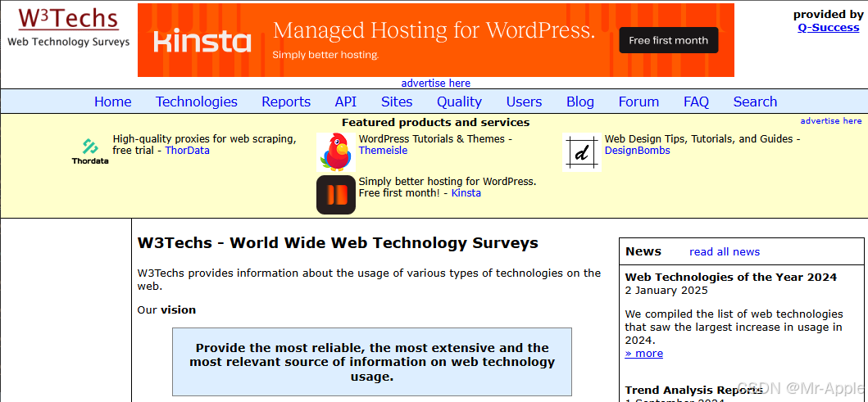Click the Kinsta banner advertisement

(x=436, y=40)
